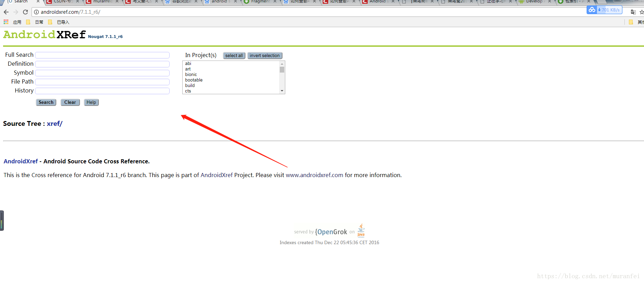Click the Symbol input field
Viewport: 644px width, 283px height.
(102, 73)
